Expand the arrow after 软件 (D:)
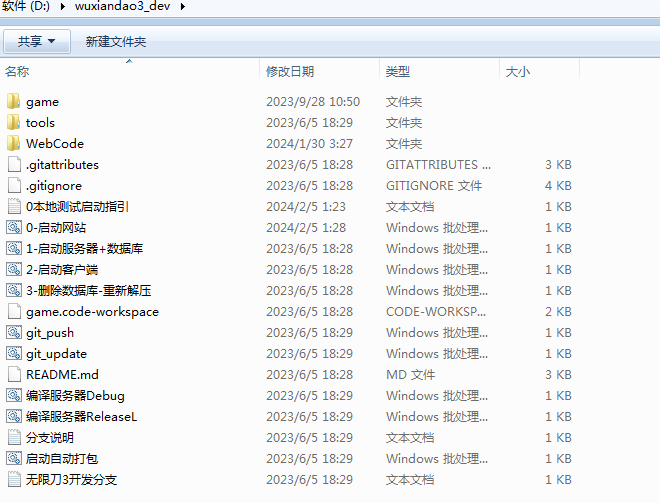This screenshot has height=503, width=660. point(64,7)
